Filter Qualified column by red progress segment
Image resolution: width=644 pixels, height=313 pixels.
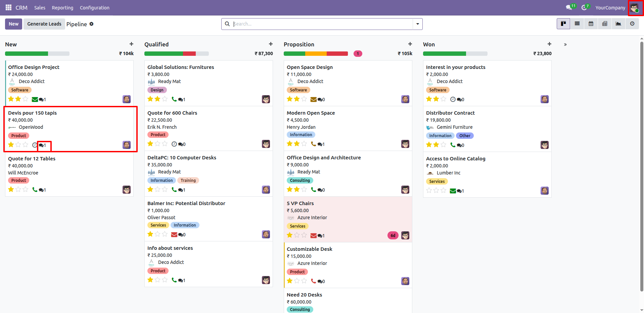(x=189, y=53)
